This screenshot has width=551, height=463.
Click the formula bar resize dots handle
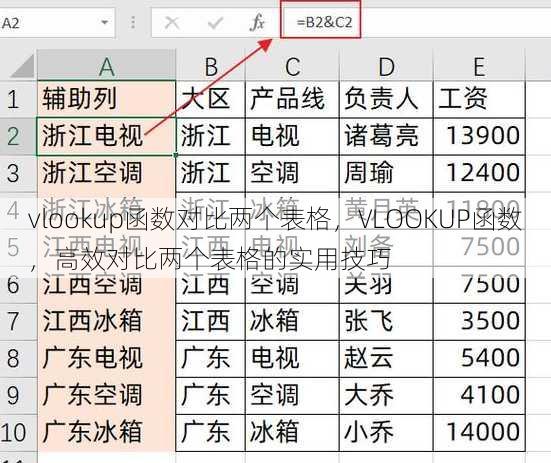[133, 23]
